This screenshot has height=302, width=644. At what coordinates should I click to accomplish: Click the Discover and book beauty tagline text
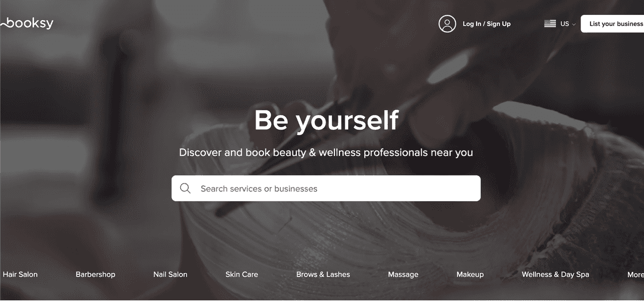click(x=326, y=152)
